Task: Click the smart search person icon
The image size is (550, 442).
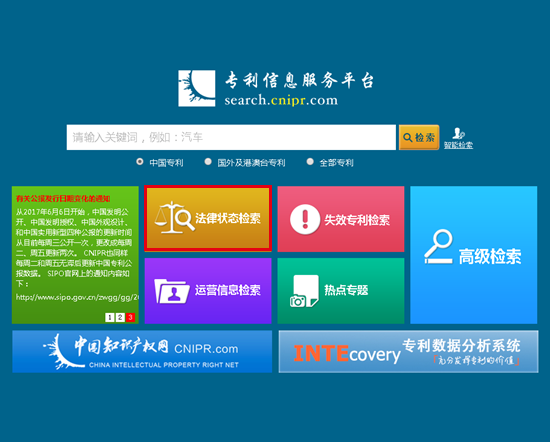Action: [x=458, y=133]
